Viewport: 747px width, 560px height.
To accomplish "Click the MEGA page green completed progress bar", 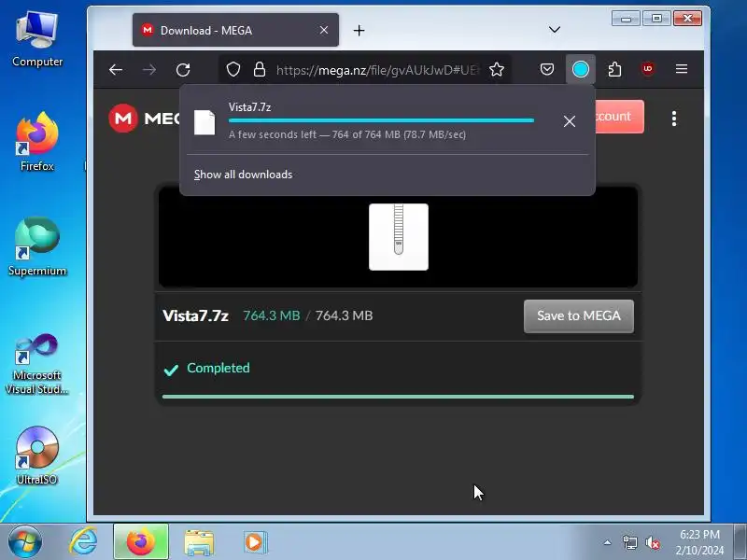I will click(398, 396).
